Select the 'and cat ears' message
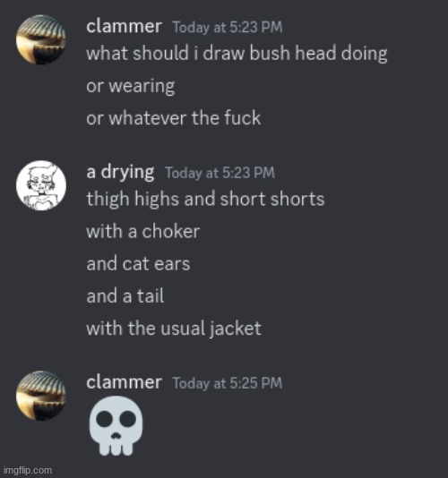Image resolution: width=448 pixels, height=478 pixels. pyautogui.click(x=138, y=264)
